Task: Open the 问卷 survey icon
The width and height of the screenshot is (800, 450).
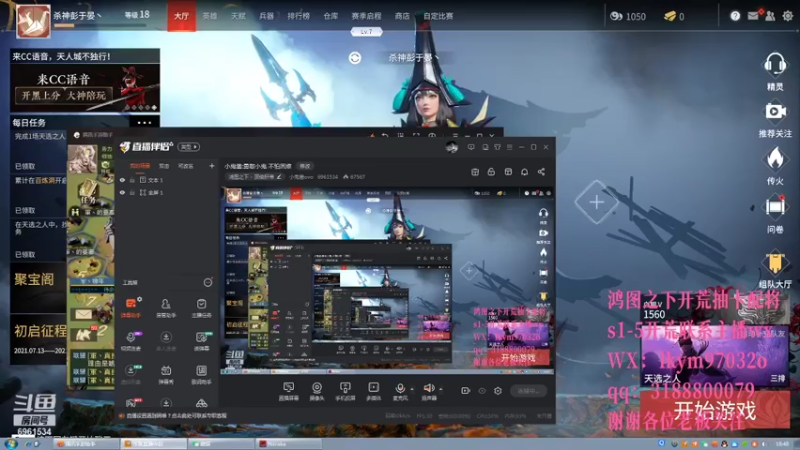Action: pos(775,207)
